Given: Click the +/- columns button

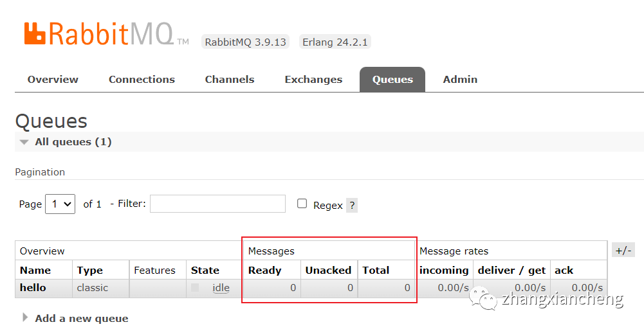Looking at the screenshot, I should tap(623, 250).
